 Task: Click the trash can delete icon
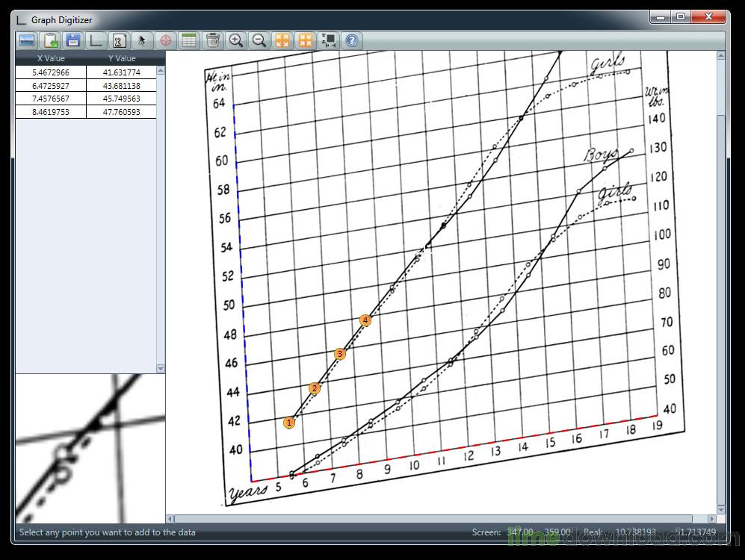(212, 41)
